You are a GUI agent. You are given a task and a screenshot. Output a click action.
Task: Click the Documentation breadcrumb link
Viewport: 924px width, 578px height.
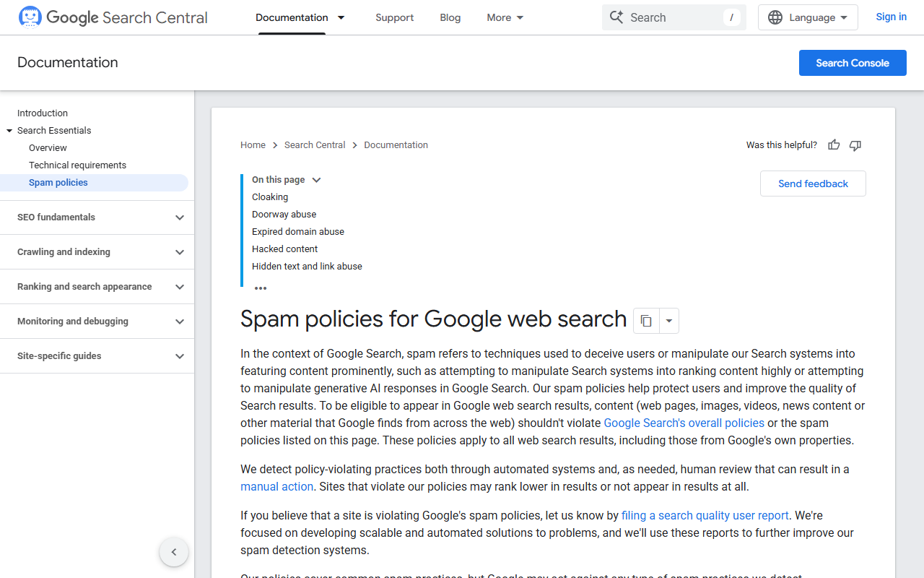pyautogui.click(x=396, y=145)
